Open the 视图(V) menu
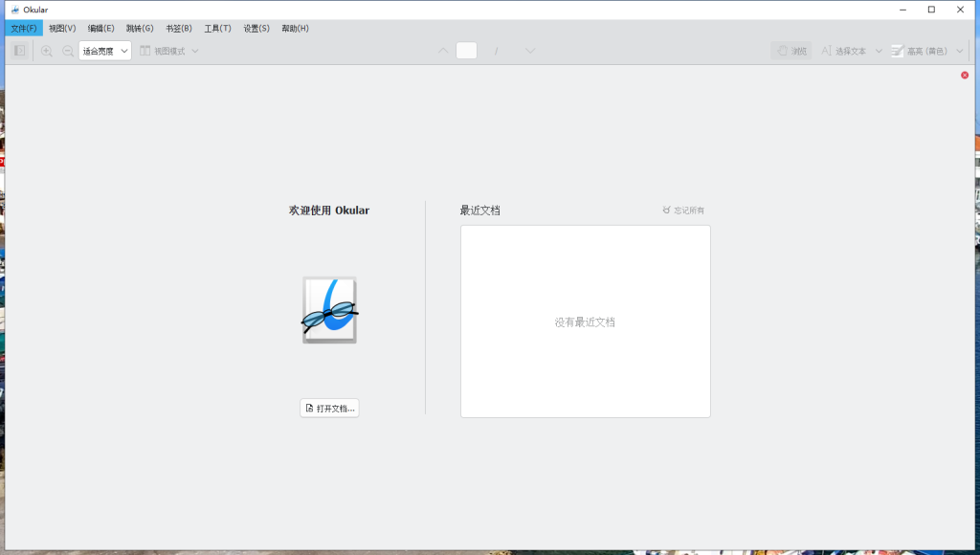This screenshot has height=555, width=980. (x=62, y=28)
